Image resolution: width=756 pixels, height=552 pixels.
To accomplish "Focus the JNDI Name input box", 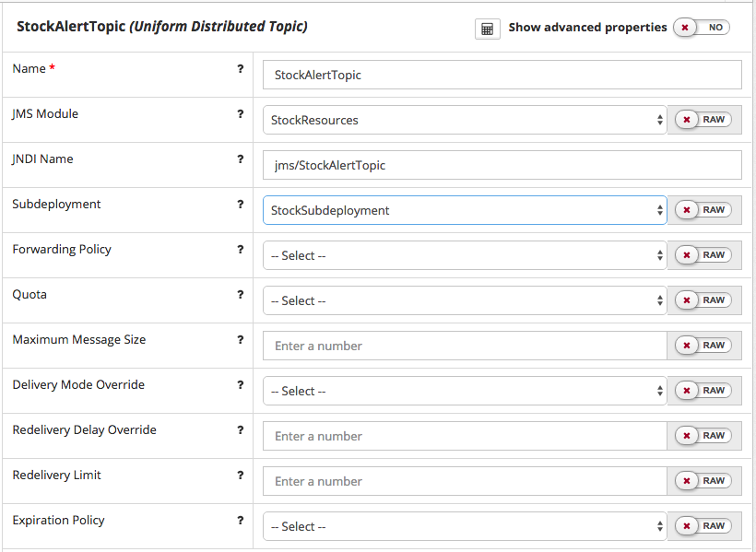I will 502,165.
